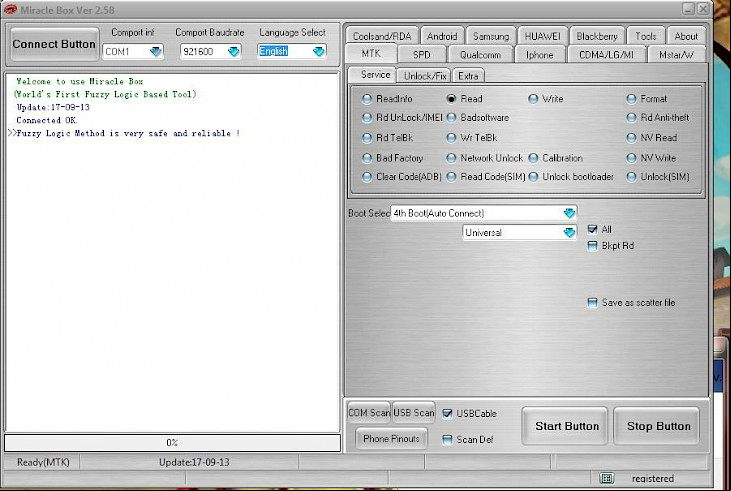Select the Qualcomm tab
The height and width of the screenshot is (491, 731).
click(x=480, y=55)
